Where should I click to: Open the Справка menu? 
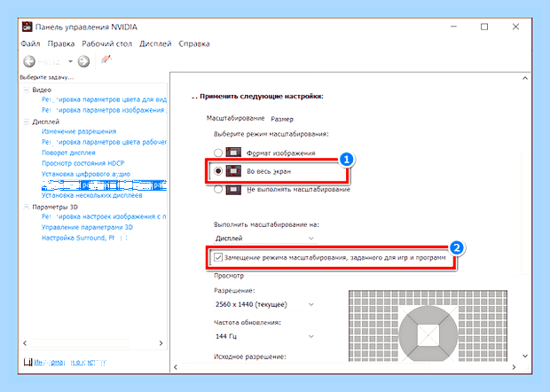(x=194, y=43)
